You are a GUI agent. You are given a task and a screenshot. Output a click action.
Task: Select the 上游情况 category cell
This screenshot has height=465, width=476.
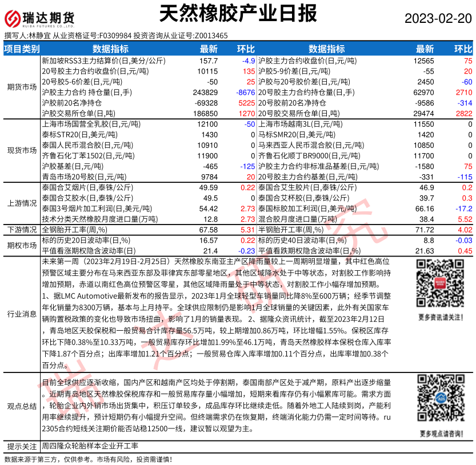tap(22, 203)
